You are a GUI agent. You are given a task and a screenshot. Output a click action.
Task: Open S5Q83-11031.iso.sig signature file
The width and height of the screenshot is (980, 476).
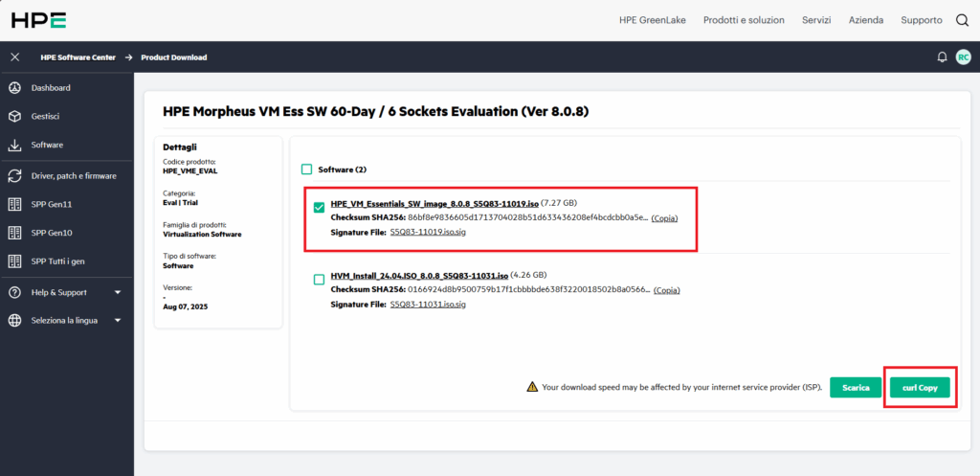(428, 304)
